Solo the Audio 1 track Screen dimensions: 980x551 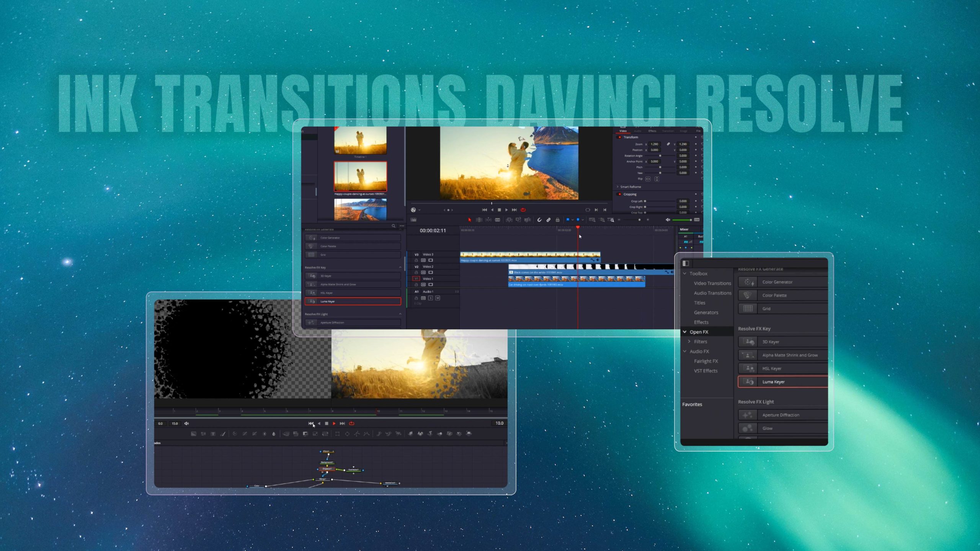pyautogui.click(x=431, y=298)
